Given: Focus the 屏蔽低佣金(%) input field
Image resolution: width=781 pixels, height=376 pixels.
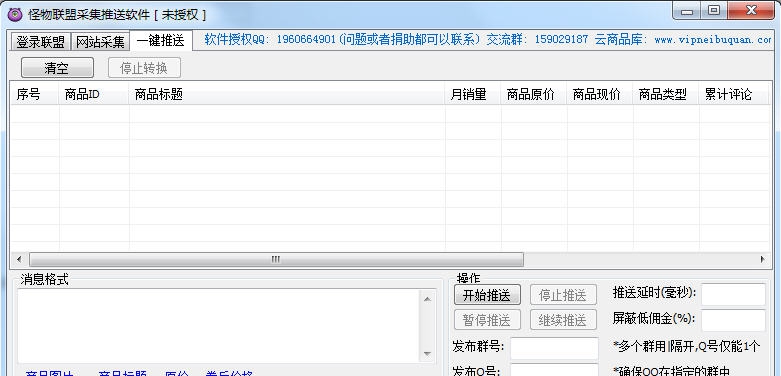Looking at the screenshot, I should coord(733,320).
